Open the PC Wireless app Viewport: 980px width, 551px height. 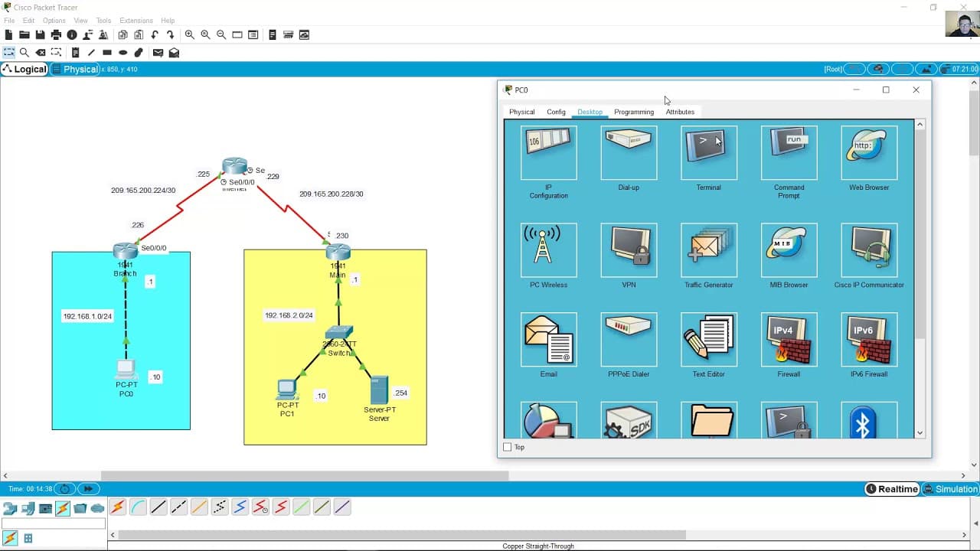[x=548, y=250]
